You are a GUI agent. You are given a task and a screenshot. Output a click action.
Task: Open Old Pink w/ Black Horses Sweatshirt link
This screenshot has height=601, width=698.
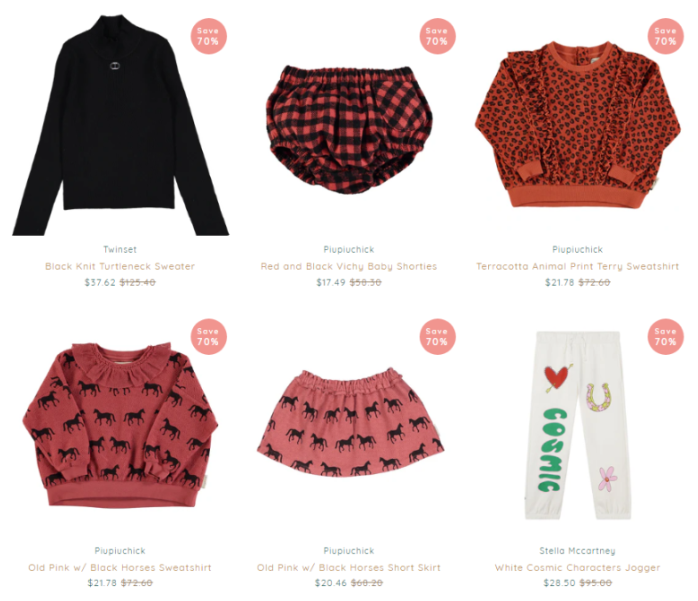[x=120, y=568]
